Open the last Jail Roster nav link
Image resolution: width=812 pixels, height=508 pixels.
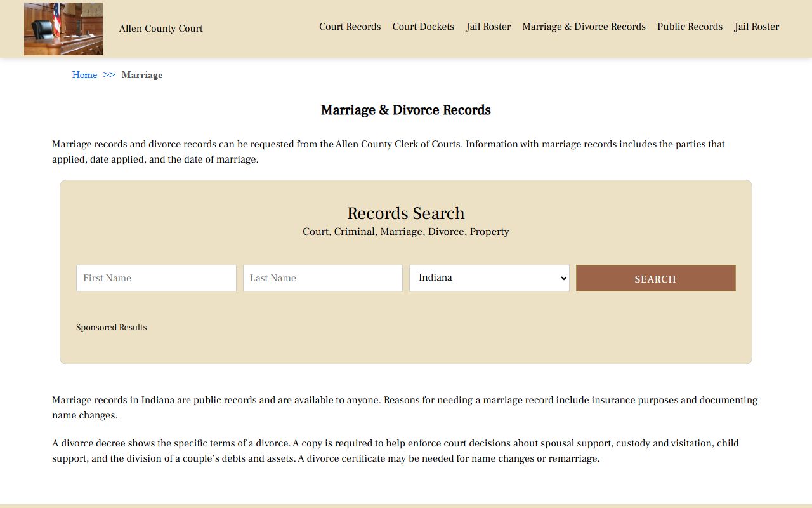757,27
